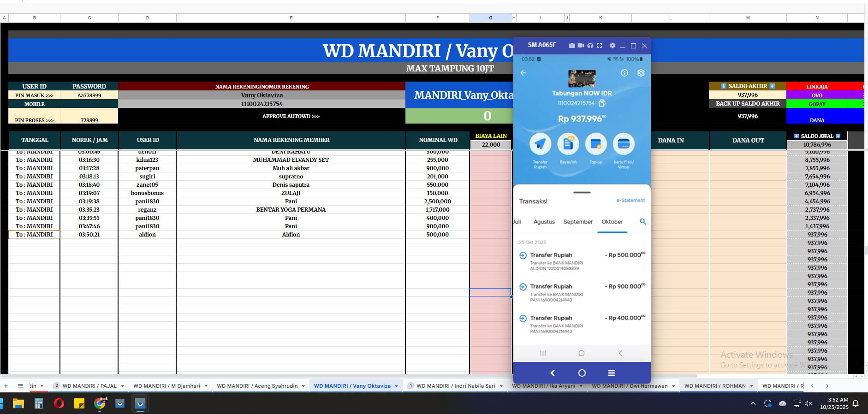The image size is (868, 414).
Task: Open the Windows notification center
Action: (x=856, y=403)
